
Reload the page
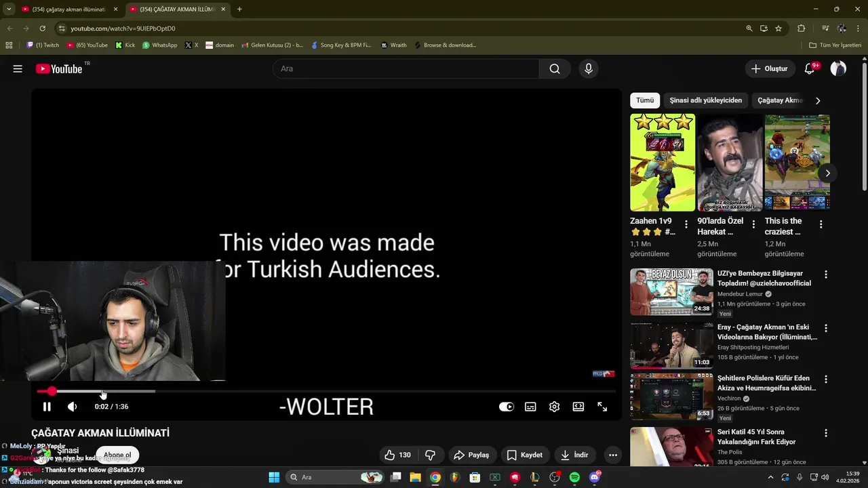[x=42, y=28]
